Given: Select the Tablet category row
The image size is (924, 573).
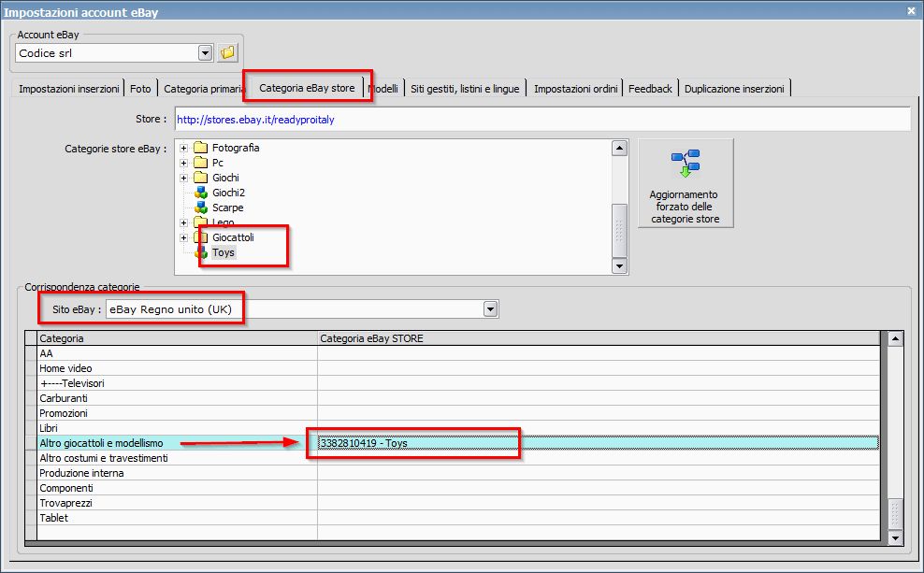Looking at the screenshot, I should (x=453, y=518).
